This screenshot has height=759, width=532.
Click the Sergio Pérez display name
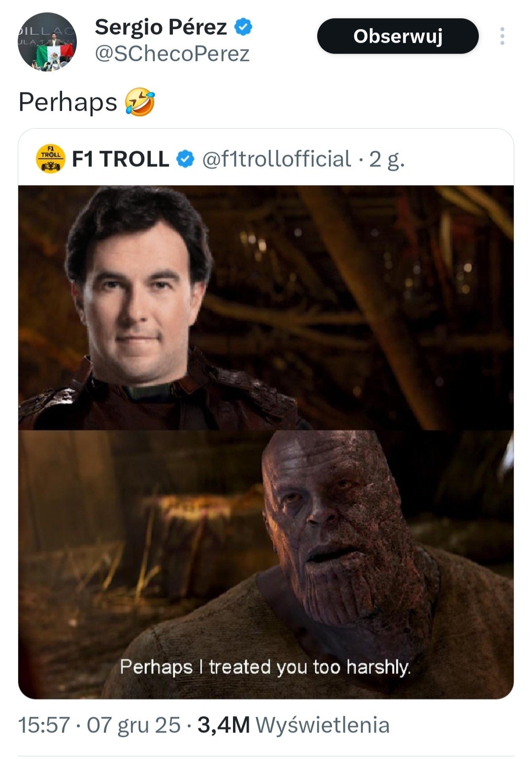tap(161, 27)
